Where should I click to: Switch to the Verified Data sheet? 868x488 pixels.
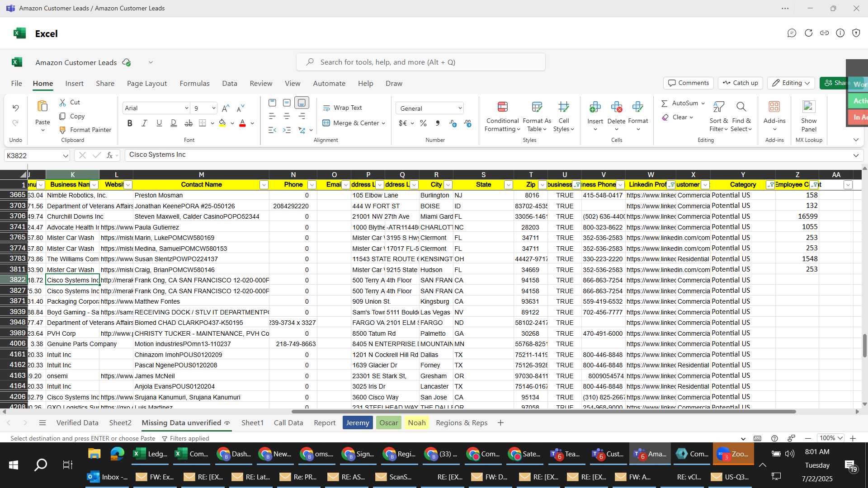click(x=77, y=423)
